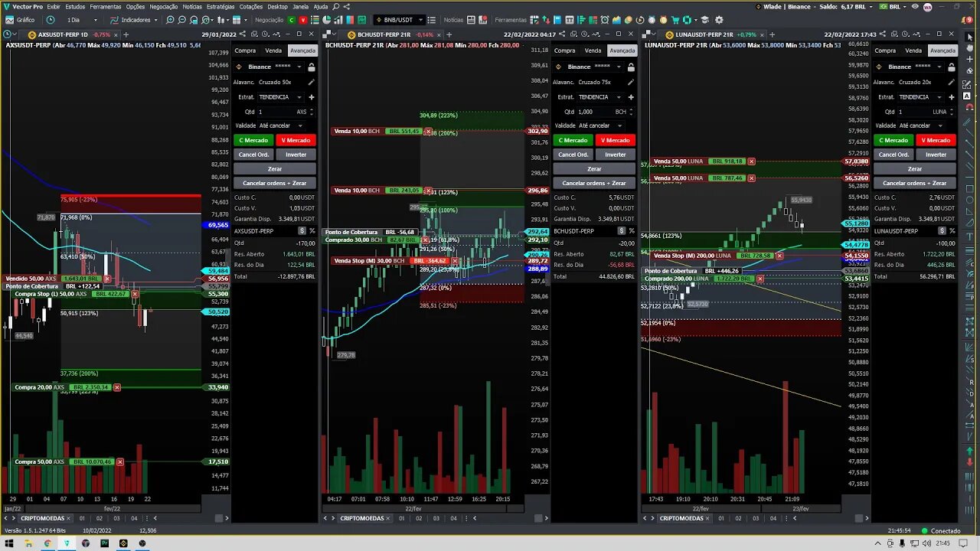Open the Ferramentas menu
The height and width of the screenshot is (551, 980).
pyautogui.click(x=106, y=7)
